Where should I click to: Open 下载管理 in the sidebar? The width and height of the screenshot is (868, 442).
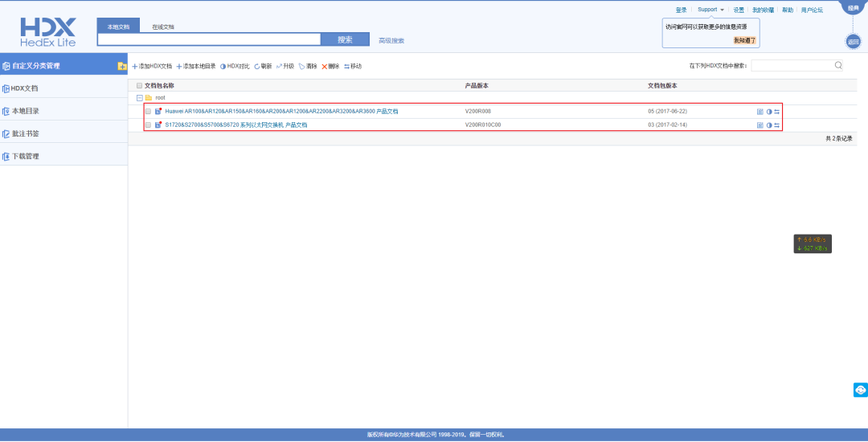(x=63, y=157)
